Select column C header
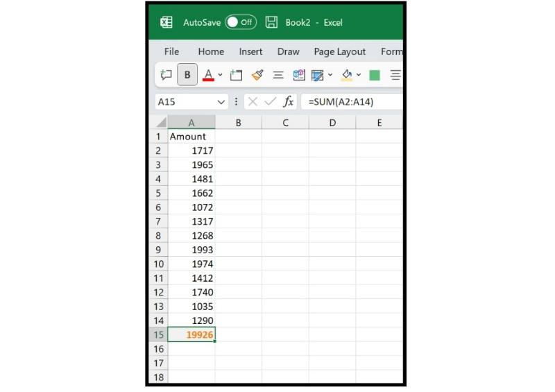Screen dimensions: 555x392 point(285,123)
